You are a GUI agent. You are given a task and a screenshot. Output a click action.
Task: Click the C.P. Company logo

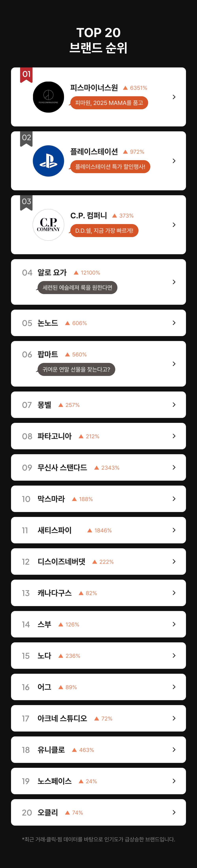tap(48, 225)
